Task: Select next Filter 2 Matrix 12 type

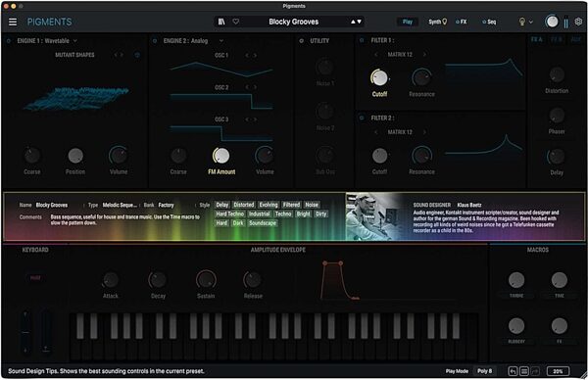Action: point(424,132)
